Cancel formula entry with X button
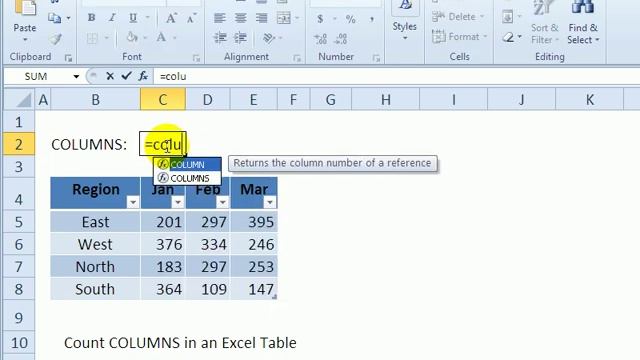 [x=110, y=76]
